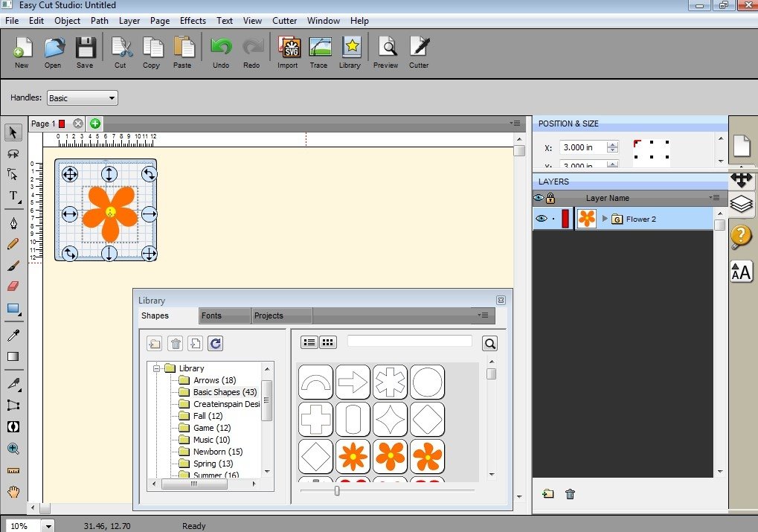
Task: Open the File menu
Action: 12,21
